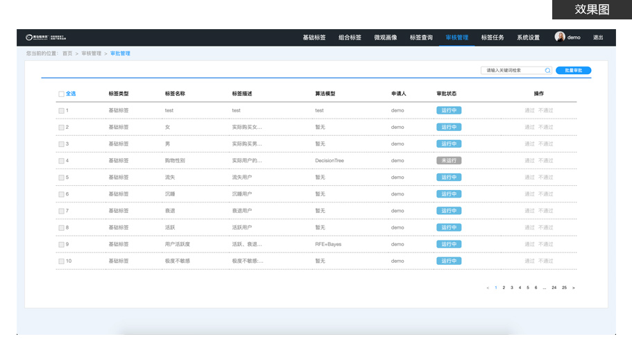Click 通过 for the 流失 row

click(529, 177)
